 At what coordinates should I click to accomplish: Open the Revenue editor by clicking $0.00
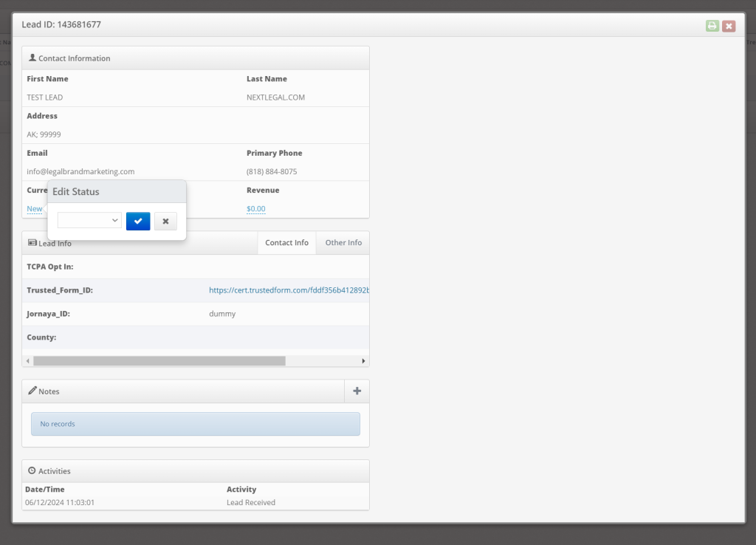255,208
